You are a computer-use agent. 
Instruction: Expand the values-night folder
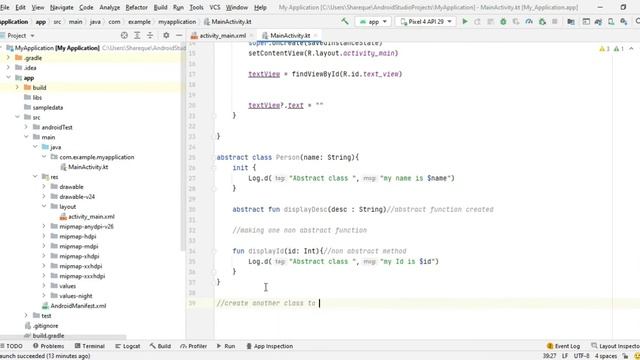(x=44, y=296)
